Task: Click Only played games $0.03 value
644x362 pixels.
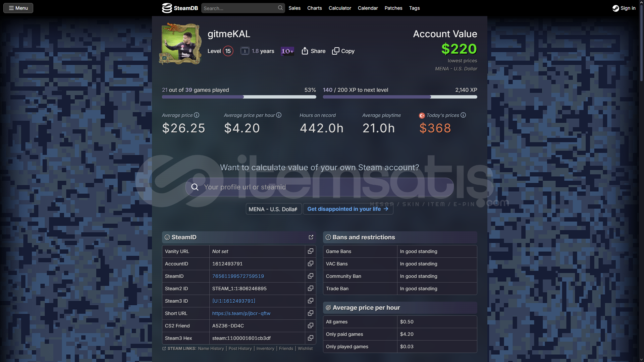Action: 407,347
